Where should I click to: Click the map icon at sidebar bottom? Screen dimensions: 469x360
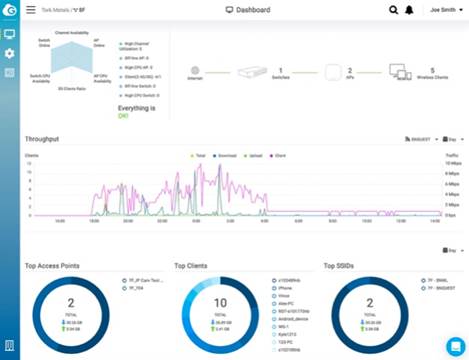(10, 346)
